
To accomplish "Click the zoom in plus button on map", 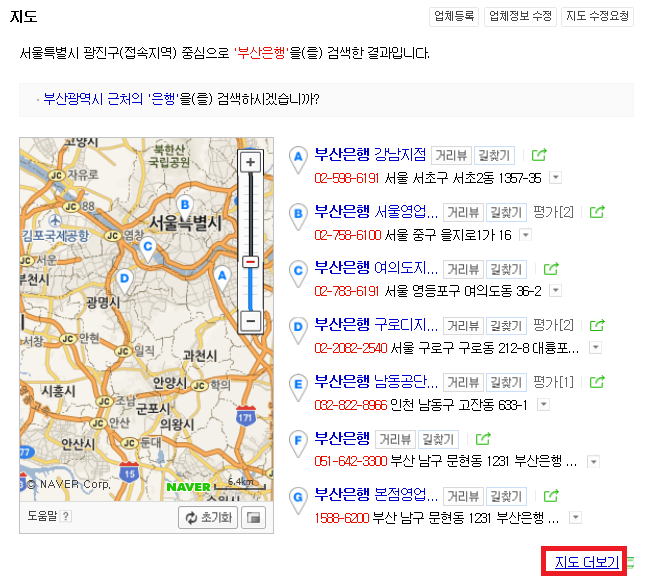I will [250, 162].
